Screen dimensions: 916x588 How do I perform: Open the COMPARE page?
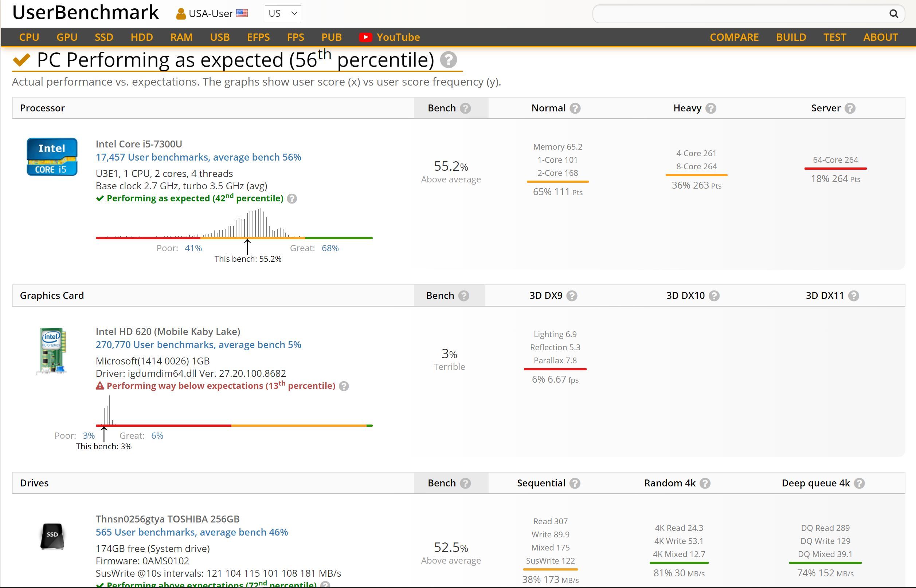[734, 37]
